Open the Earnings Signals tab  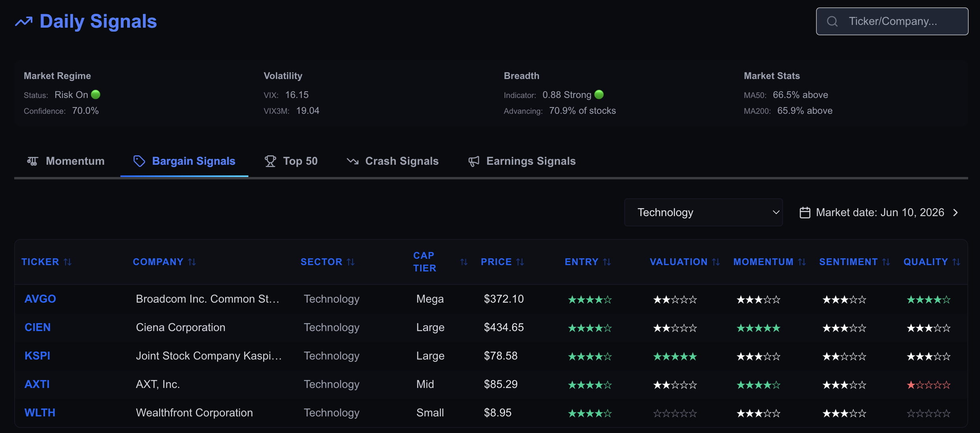point(522,161)
